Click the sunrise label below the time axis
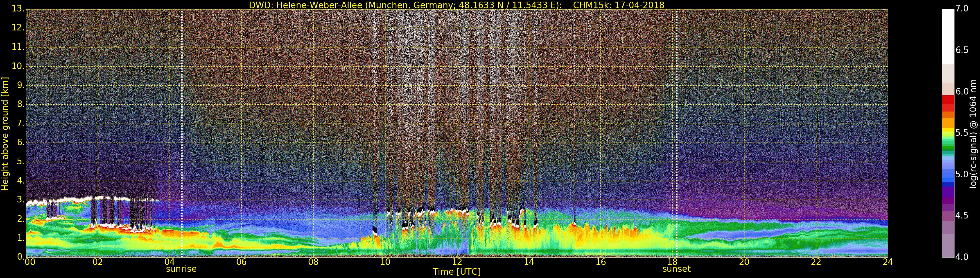This screenshot has height=278, width=980. (x=181, y=269)
